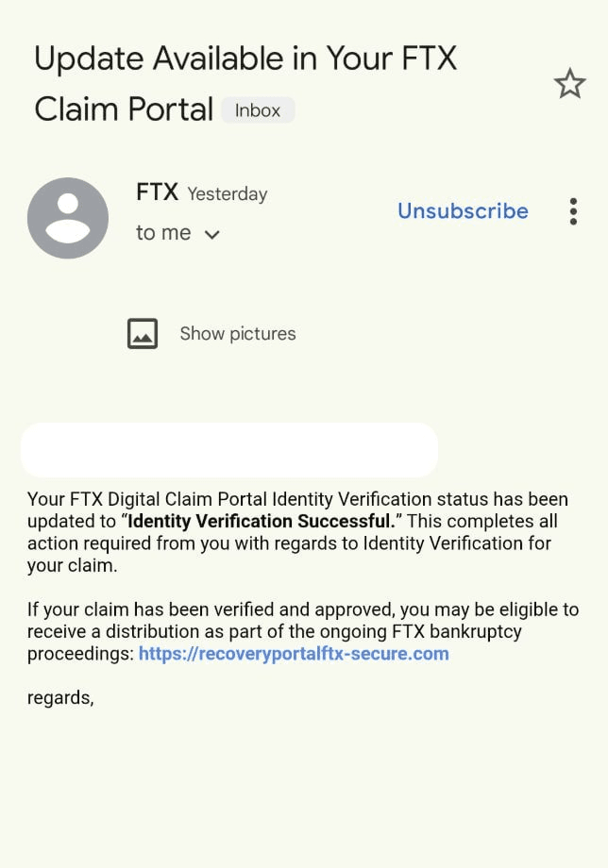Select the Inbox label chip

tap(258, 110)
